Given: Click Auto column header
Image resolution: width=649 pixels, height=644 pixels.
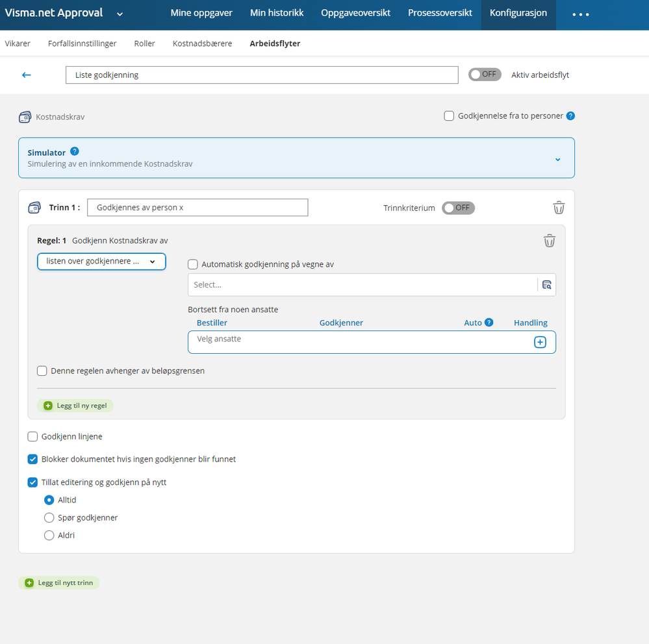Looking at the screenshot, I should [x=473, y=323].
